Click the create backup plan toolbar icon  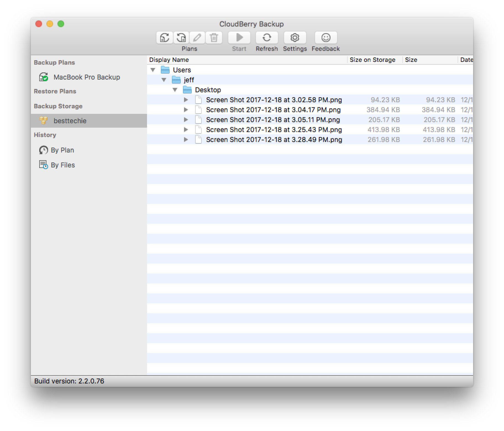[x=164, y=38]
